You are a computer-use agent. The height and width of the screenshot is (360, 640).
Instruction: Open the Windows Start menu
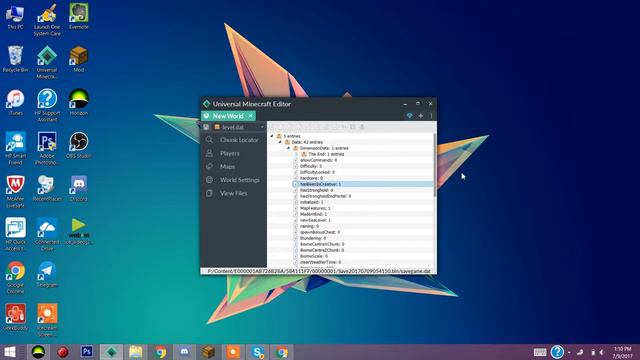10,352
